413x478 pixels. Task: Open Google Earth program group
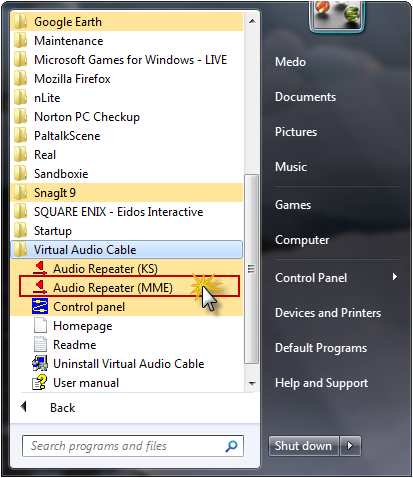pyautogui.click(x=127, y=22)
